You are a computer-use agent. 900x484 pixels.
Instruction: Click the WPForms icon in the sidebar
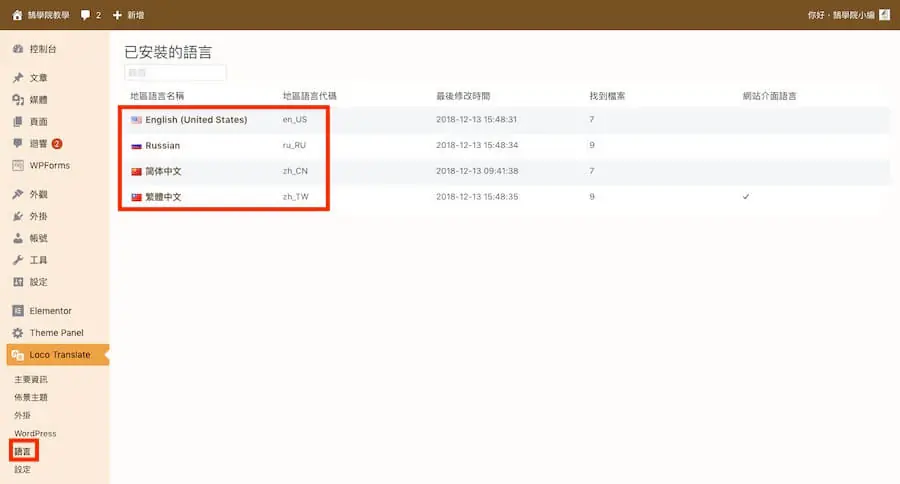click(18, 165)
